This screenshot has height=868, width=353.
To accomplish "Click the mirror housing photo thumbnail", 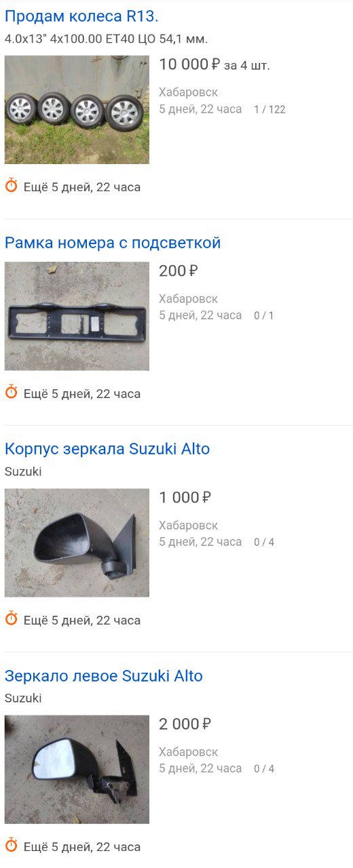I will [77, 542].
